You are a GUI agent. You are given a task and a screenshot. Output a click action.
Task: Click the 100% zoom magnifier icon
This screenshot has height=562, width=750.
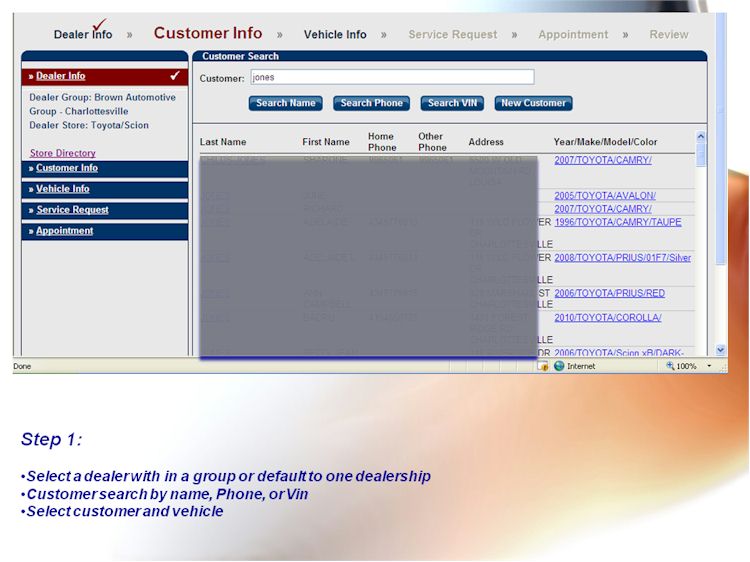tap(671, 366)
